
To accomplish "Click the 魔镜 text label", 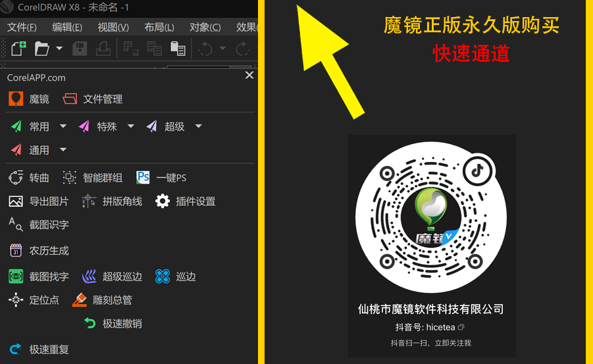I will [39, 99].
